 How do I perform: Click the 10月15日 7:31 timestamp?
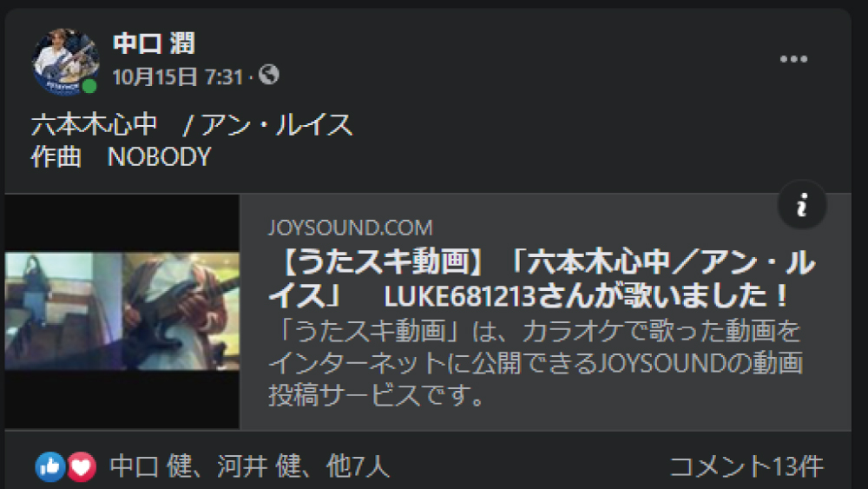coord(177,76)
